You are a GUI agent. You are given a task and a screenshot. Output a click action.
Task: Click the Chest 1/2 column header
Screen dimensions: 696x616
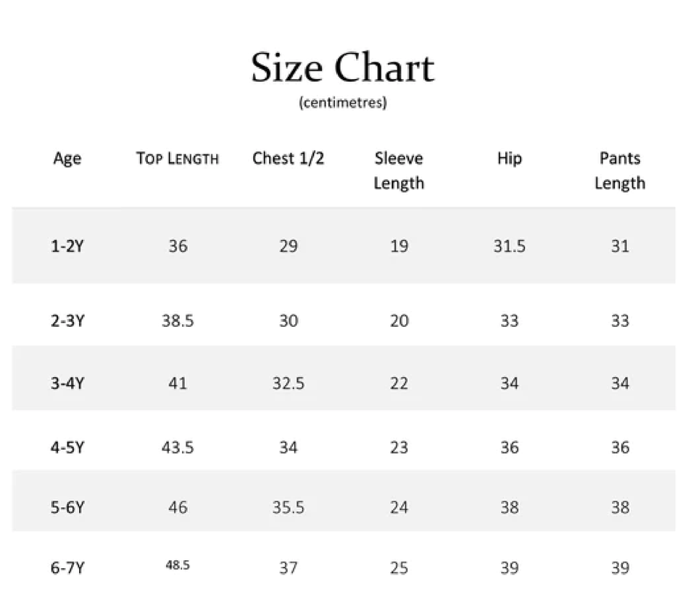pos(288,159)
